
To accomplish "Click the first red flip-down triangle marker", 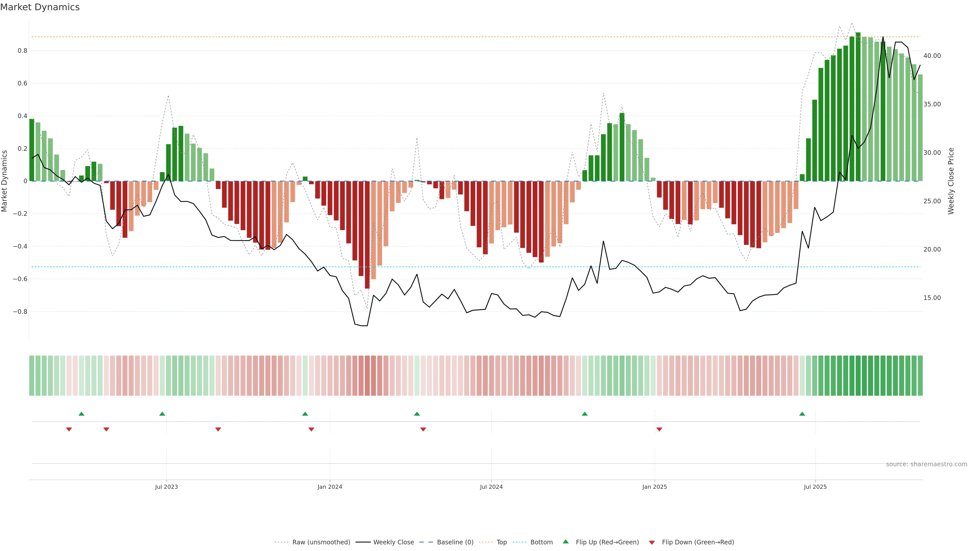I will click(69, 429).
